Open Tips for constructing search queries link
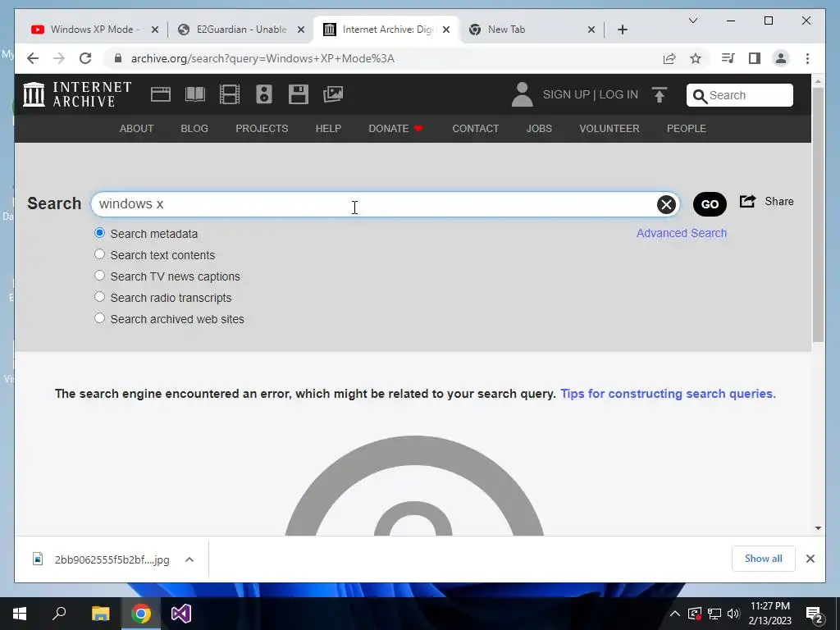The width and height of the screenshot is (840, 630). point(668,394)
